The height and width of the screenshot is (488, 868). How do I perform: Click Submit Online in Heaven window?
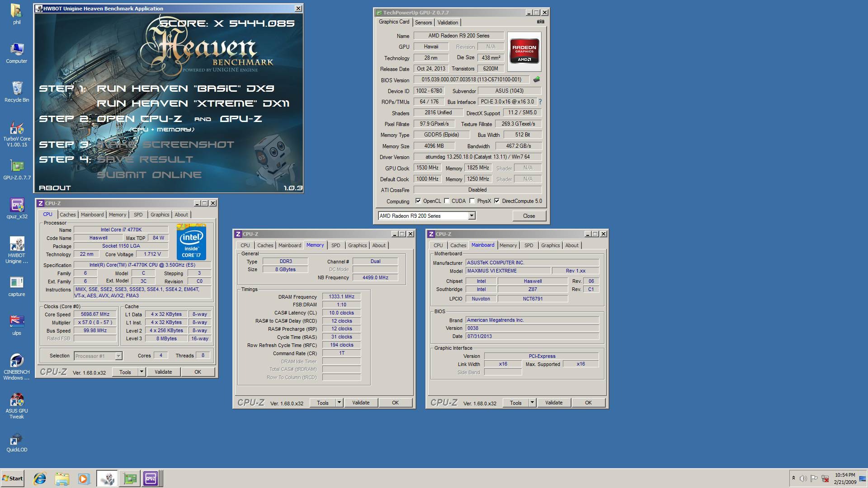tap(149, 175)
